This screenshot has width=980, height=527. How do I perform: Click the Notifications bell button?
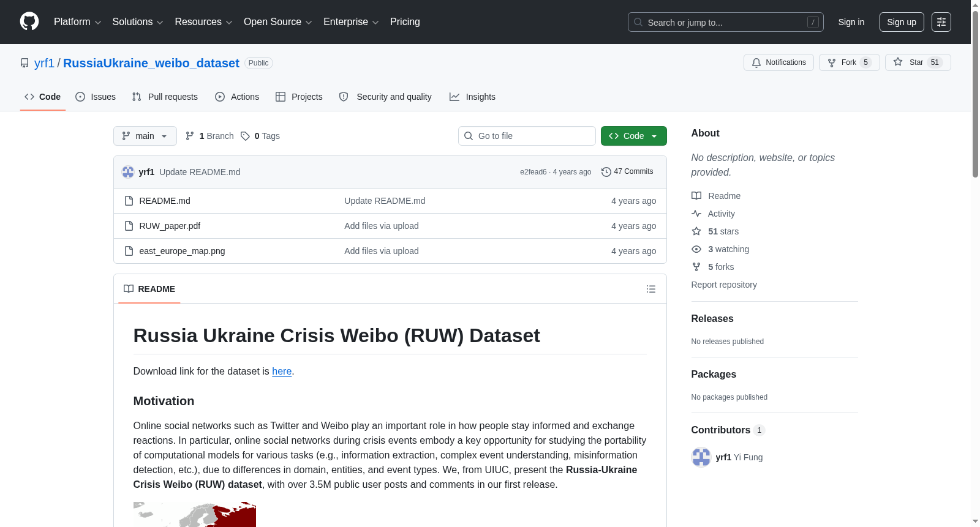point(778,62)
